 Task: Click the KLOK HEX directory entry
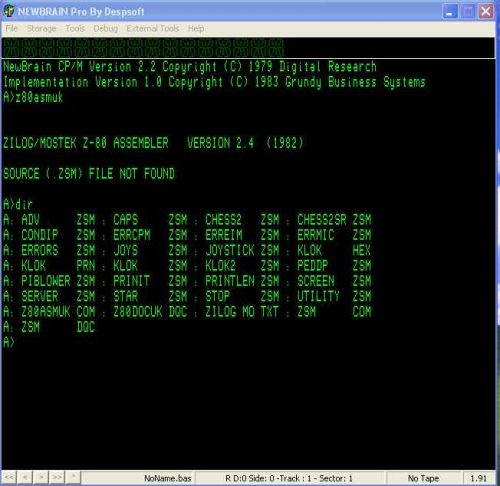pyautogui.click(x=334, y=250)
